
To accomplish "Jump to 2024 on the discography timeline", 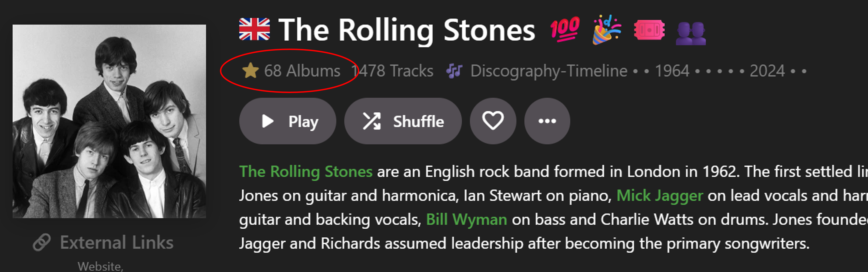I will pyautogui.click(x=767, y=71).
